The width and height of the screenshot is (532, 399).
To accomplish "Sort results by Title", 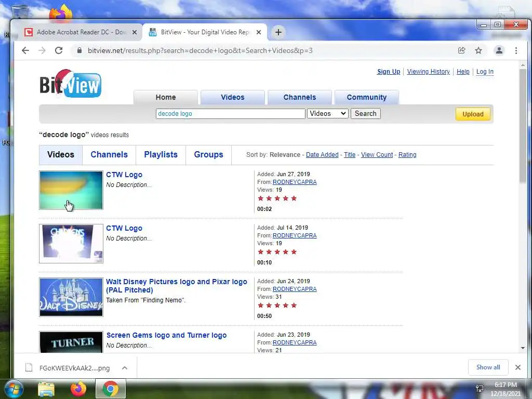I will tap(350, 155).
